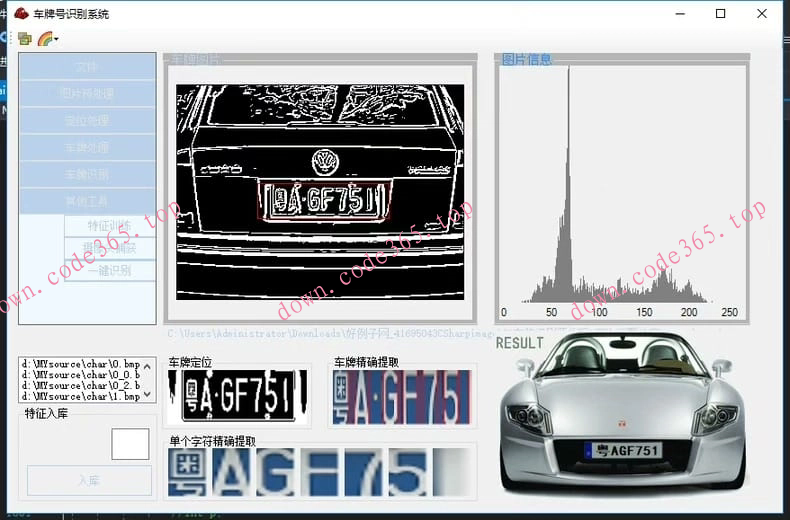Image resolution: width=790 pixels, height=520 pixels.
Task: Click the RESULT label
Action: tap(519, 343)
